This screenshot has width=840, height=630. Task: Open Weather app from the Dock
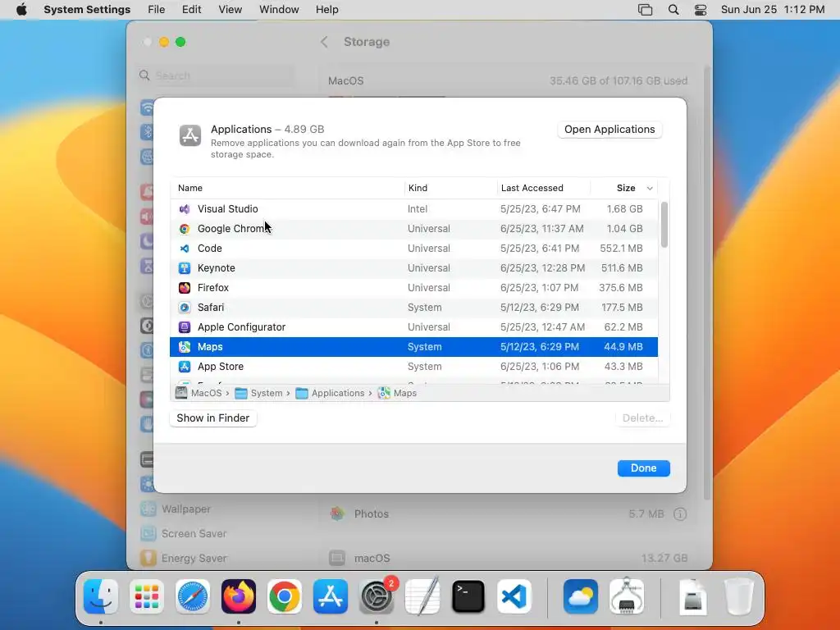pos(581,596)
